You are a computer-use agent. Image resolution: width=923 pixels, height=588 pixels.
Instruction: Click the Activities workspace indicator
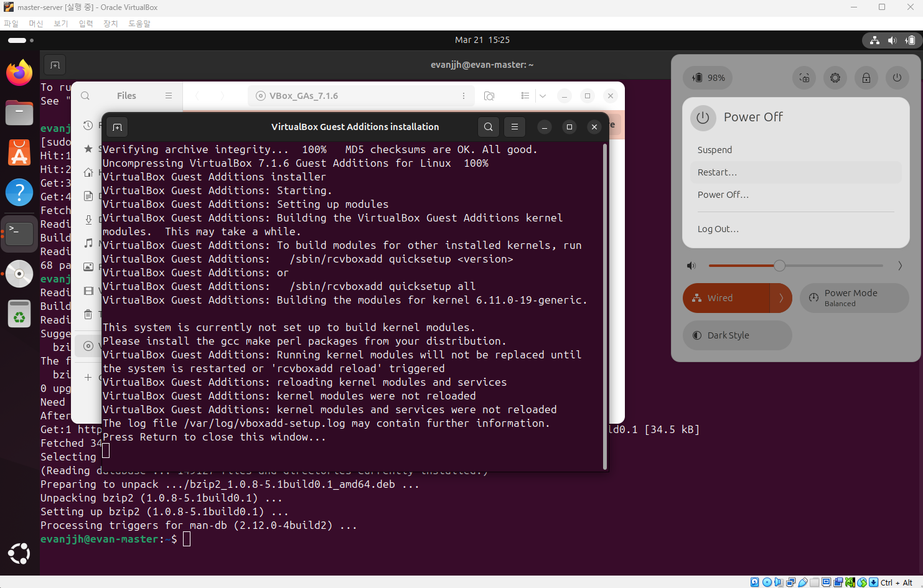click(x=21, y=40)
